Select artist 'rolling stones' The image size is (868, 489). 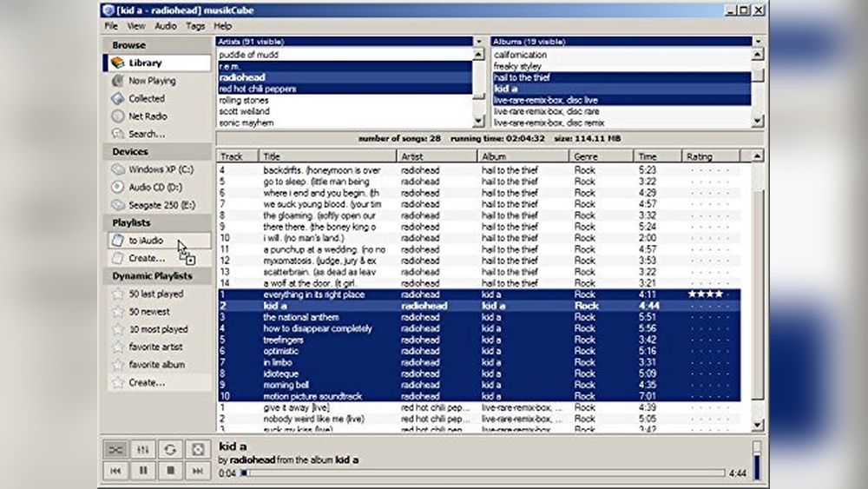point(345,100)
